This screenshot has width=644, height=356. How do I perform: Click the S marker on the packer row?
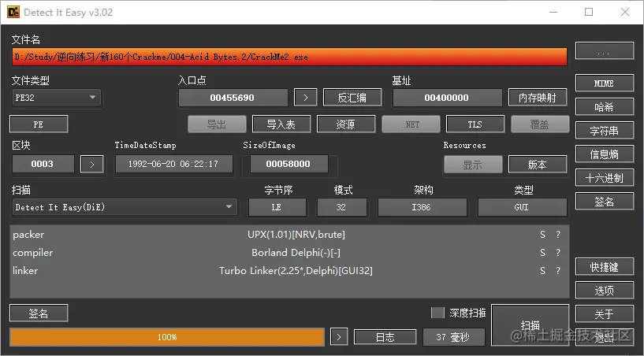[542, 235]
